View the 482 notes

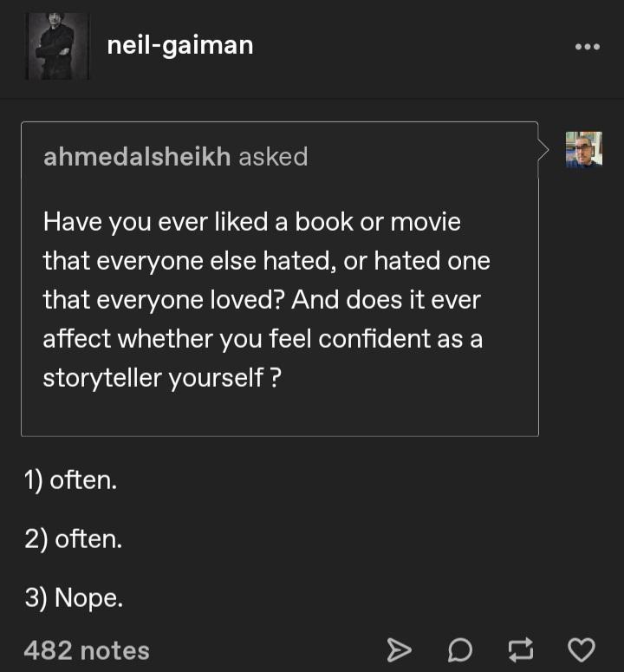pyautogui.click(x=87, y=650)
